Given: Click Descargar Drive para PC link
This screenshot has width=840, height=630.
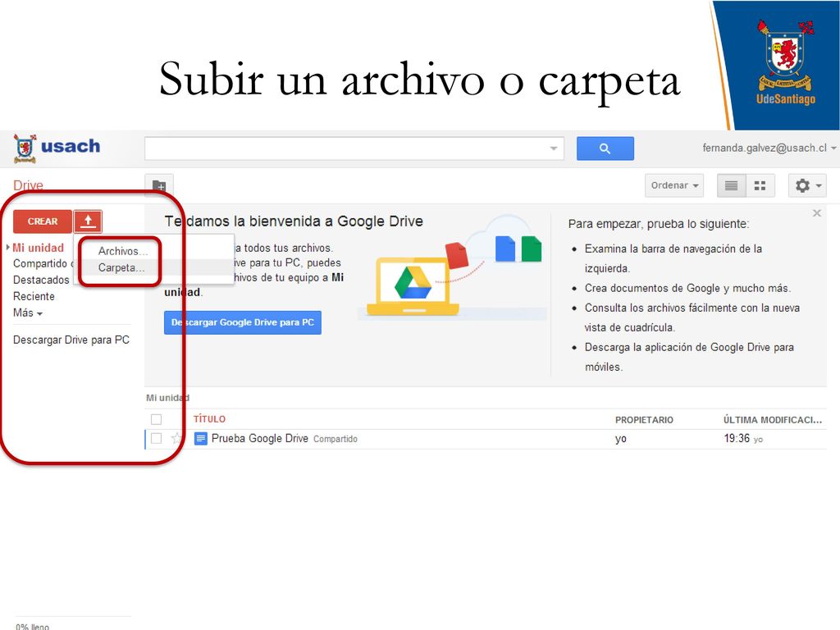Looking at the screenshot, I should point(71,340).
